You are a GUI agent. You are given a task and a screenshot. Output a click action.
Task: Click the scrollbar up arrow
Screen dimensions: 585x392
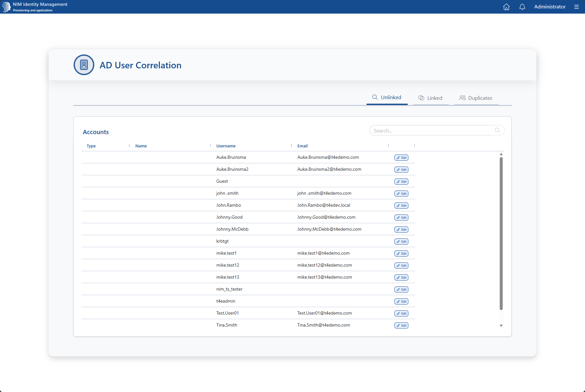point(501,154)
